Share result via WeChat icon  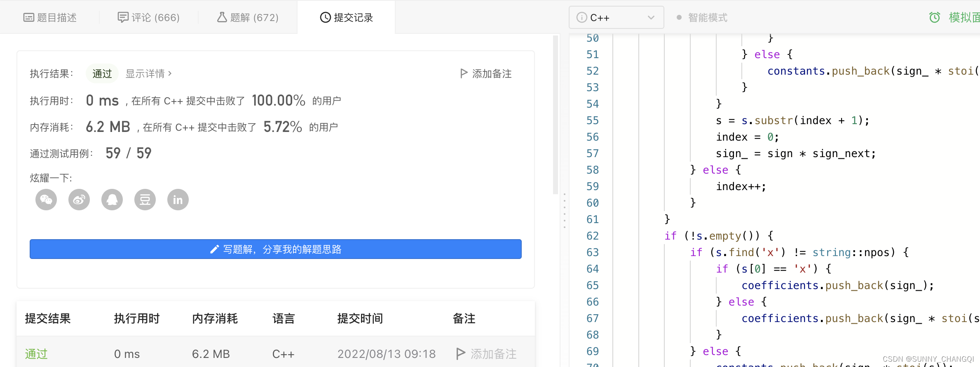(x=46, y=200)
